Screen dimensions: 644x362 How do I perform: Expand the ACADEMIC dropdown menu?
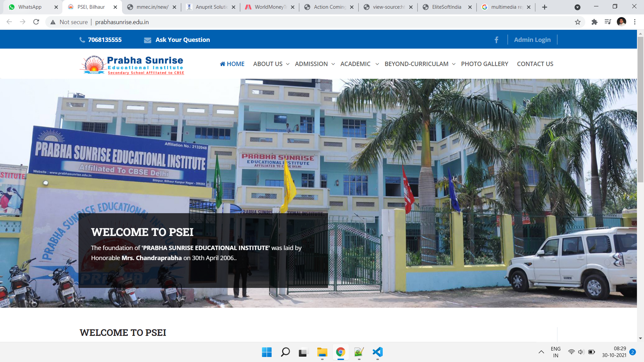(359, 64)
